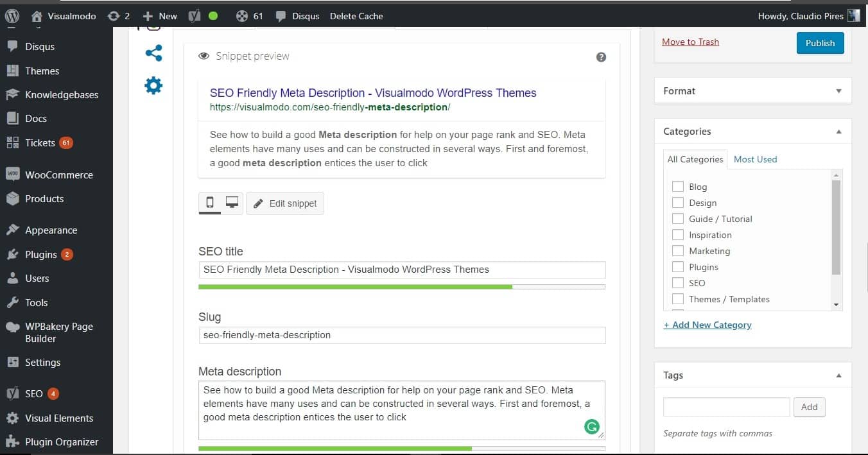Screen dimensions: 868x455
Task: Click the category list scroll-down arrow
Action: click(x=836, y=304)
